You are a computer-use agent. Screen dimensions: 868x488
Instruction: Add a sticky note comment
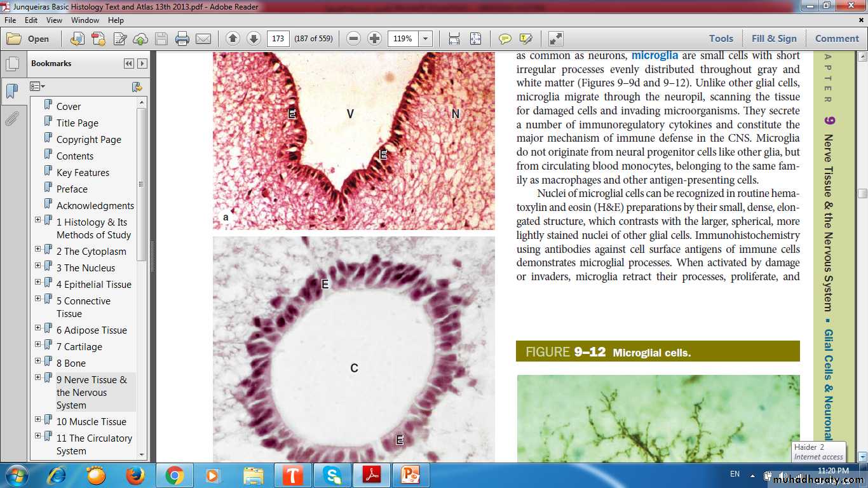pos(505,39)
